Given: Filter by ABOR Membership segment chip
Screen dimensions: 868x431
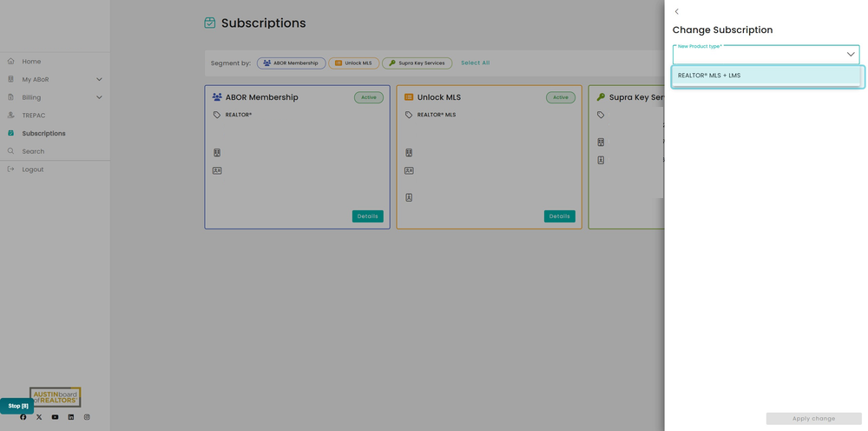Looking at the screenshot, I should tap(291, 63).
